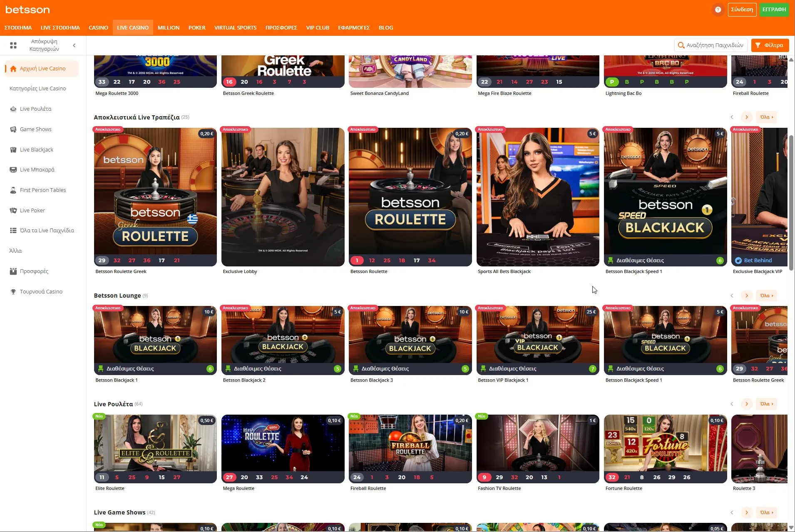Click the game search input field
Viewport: 795px width, 532px height.
pyautogui.click(x=711, y=45)
